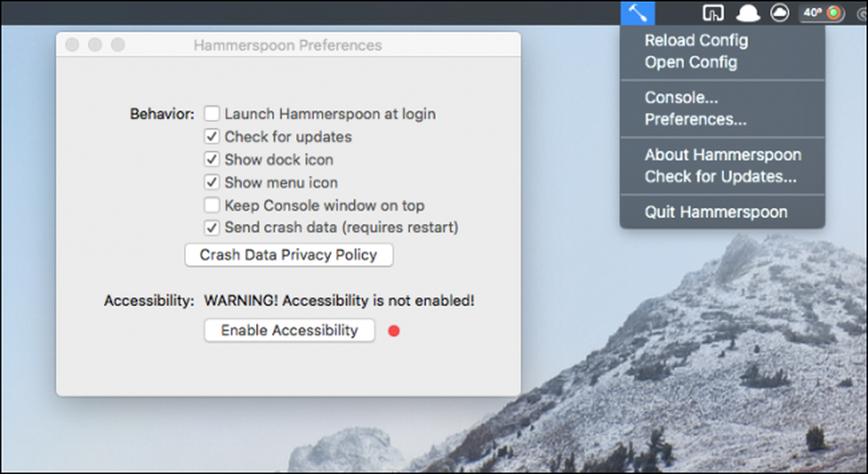Toggle Show dock icon checkbox

click(x=212, y=160)
